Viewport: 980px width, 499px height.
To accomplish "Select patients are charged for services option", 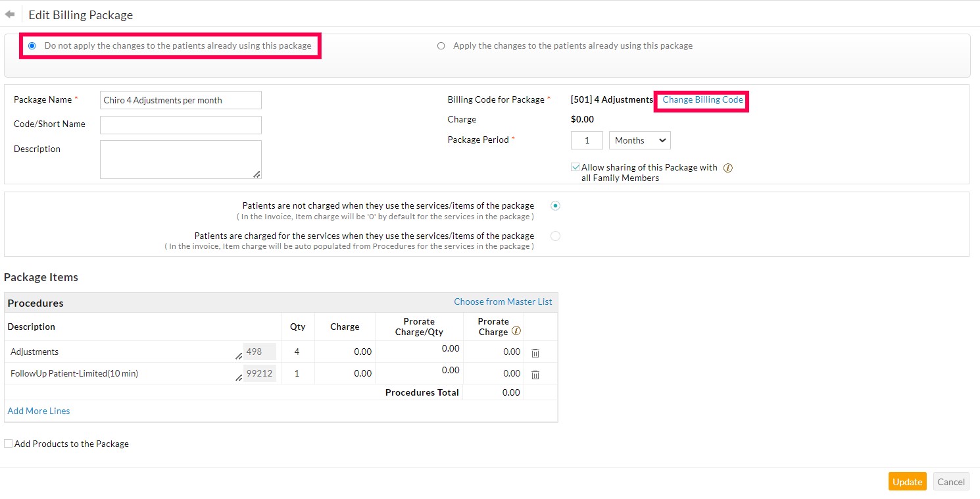I will [555, 236].
